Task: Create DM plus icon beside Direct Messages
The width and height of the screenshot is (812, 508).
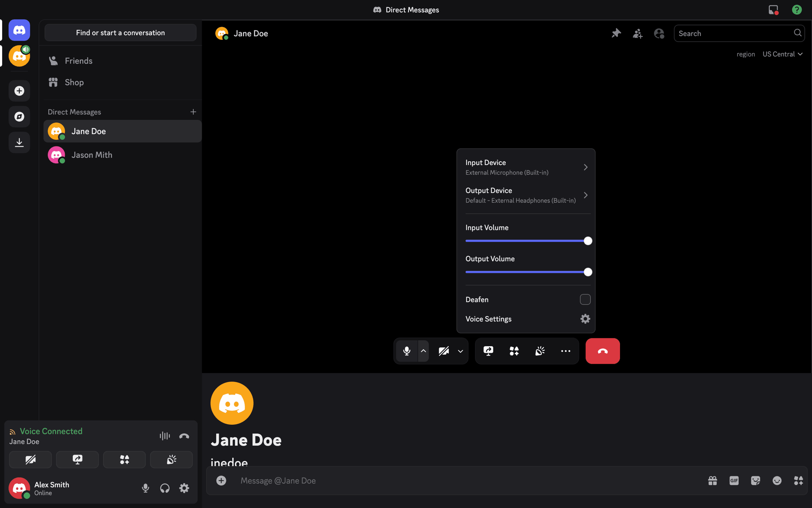Action: (193, 112)
